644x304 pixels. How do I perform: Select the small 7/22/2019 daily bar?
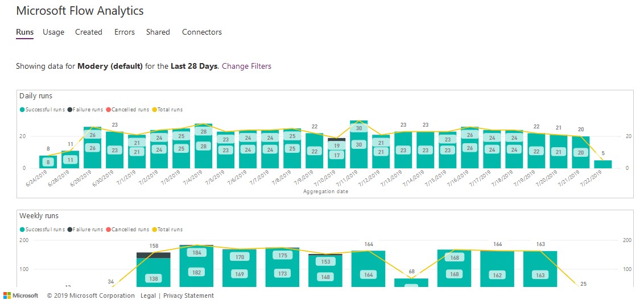click(602, 164)
